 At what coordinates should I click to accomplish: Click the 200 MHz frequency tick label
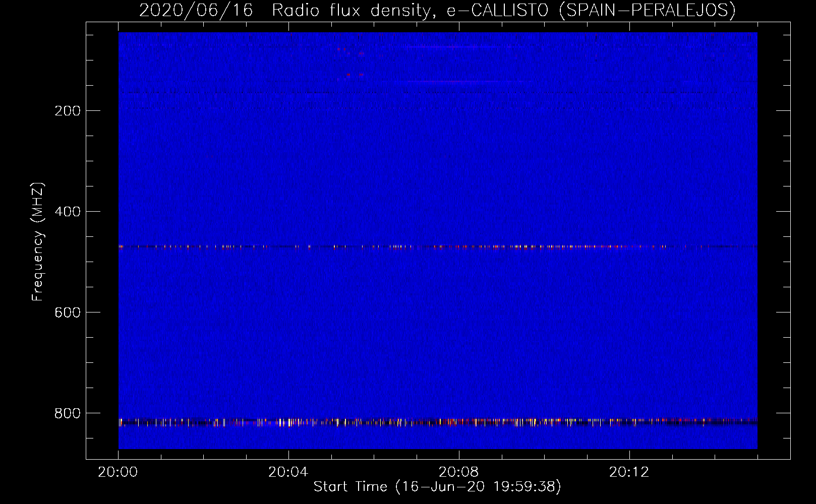pyautogui.click(x=67, y=110)
